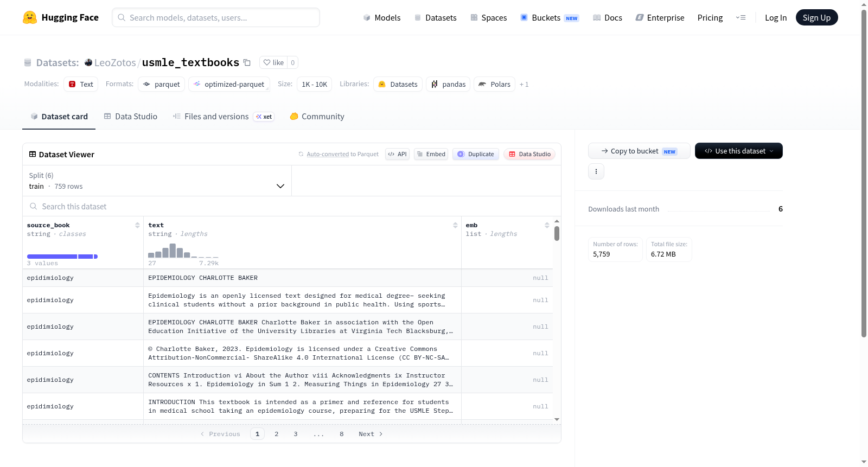Click Copy to bucket button

[x=639, y=151]
